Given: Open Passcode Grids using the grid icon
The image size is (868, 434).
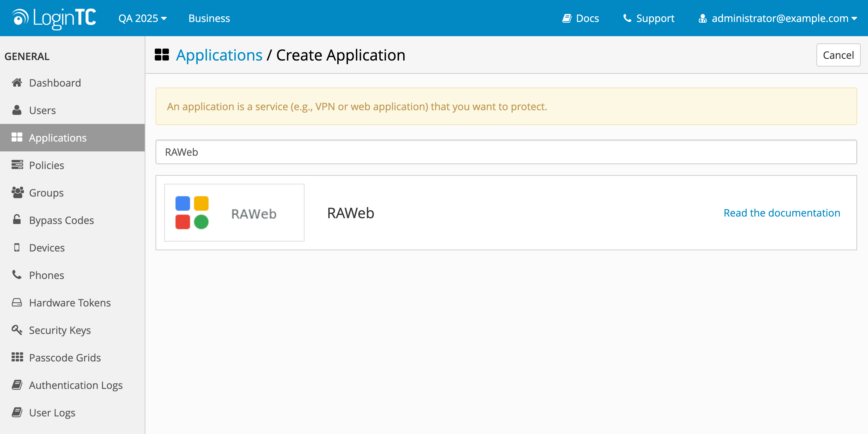Looking at the screenshot, I should 17,357.
